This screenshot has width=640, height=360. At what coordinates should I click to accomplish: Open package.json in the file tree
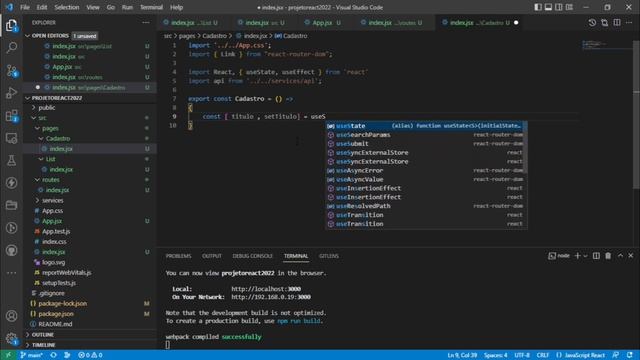[56, 314]
